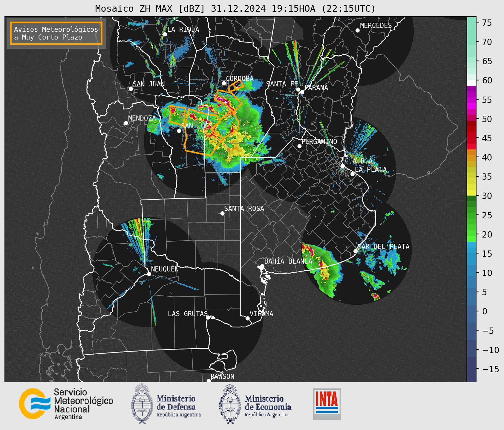Click the white 60 dBZ color band
504x430 pixels.
(x=471, y=83)
